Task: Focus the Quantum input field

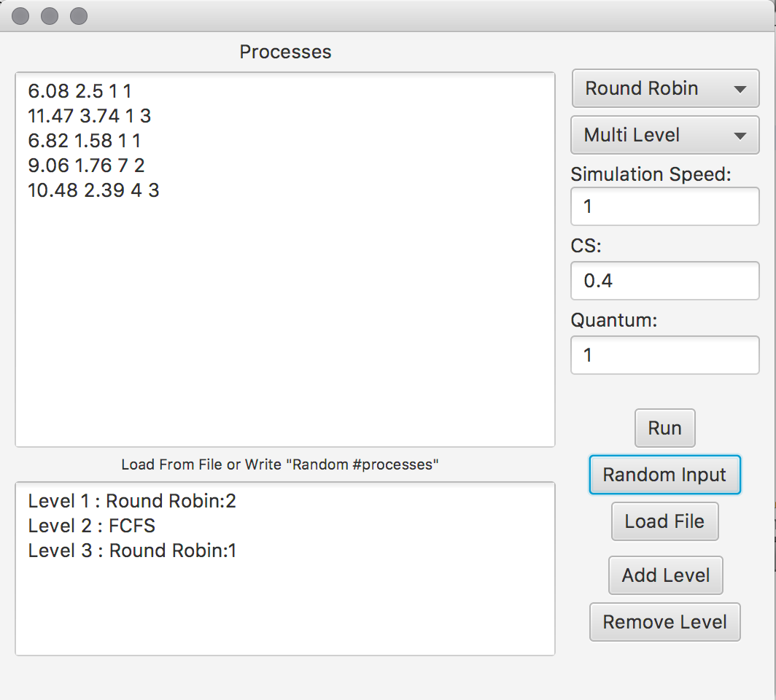Action: (664, 355)
